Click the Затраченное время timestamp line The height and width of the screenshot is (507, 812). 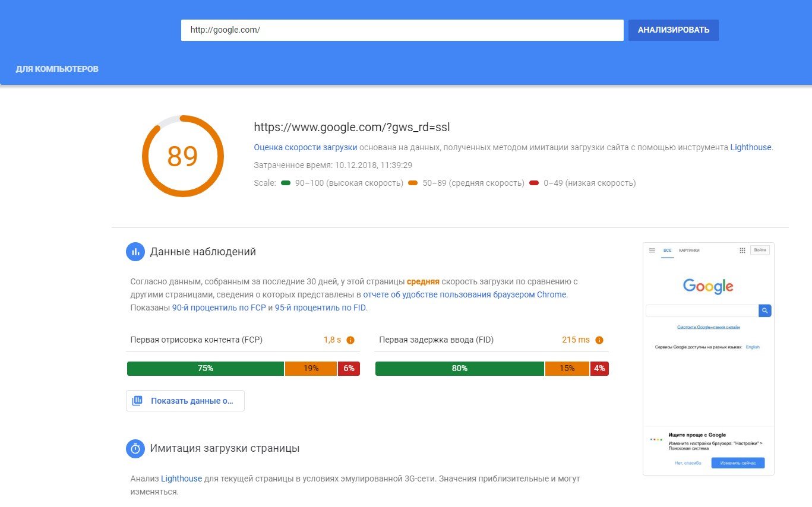(x=333, y=165)
